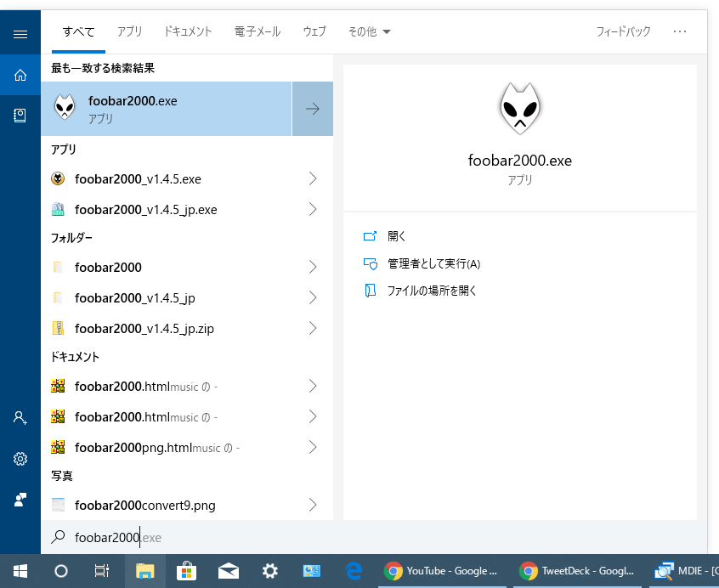
Task: Expand chevron for foobar2000png.html
Action: tap(313, 447)
